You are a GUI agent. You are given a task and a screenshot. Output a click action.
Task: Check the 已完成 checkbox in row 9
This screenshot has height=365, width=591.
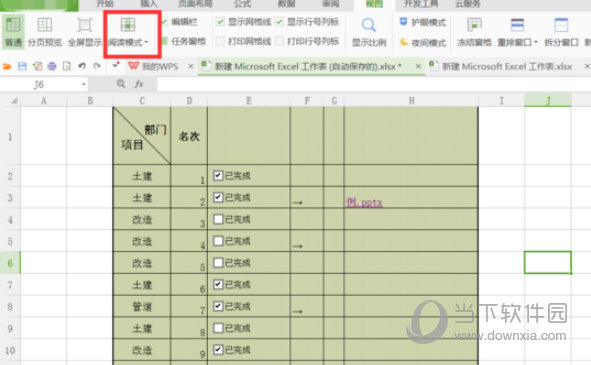[218, 328]
